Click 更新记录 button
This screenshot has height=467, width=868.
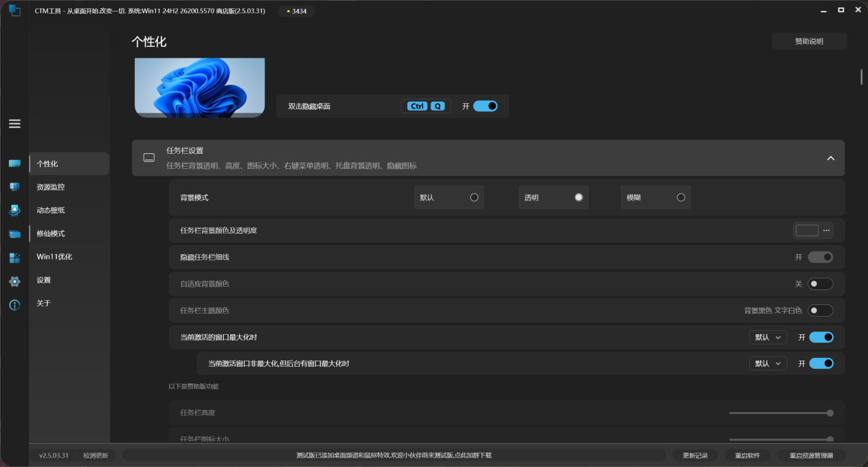point(695,455)
